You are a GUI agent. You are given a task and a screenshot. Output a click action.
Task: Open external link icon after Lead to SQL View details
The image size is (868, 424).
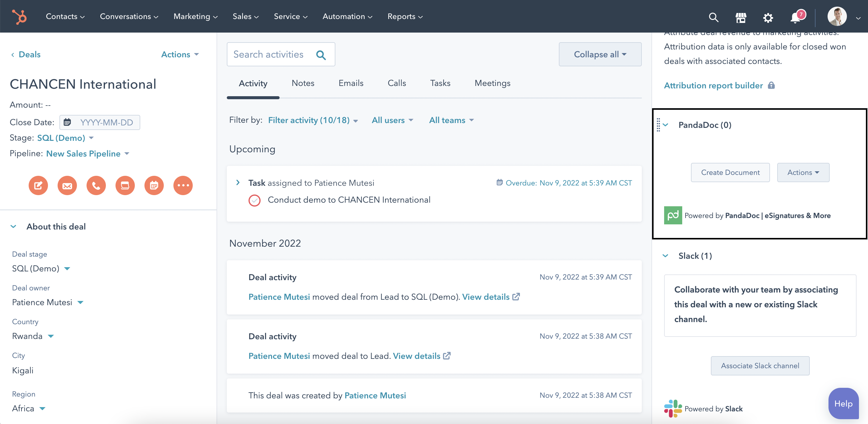[516, 297]
